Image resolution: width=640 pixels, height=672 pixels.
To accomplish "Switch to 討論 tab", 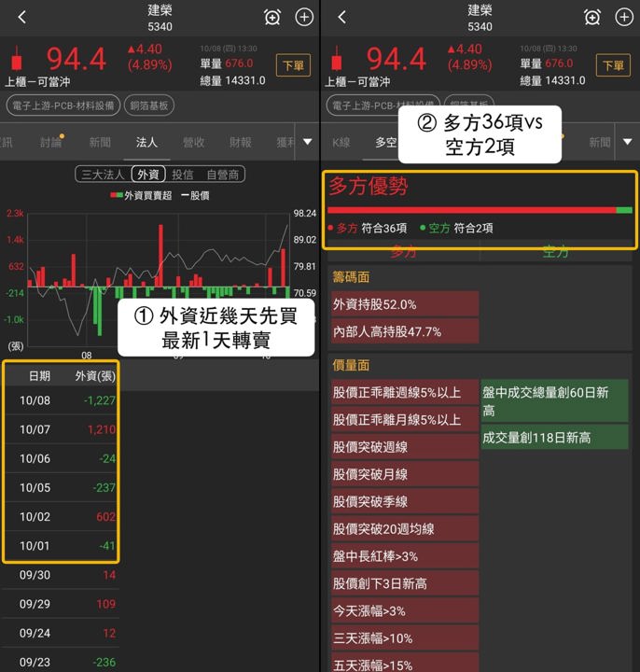I will (x=50, y=142).
